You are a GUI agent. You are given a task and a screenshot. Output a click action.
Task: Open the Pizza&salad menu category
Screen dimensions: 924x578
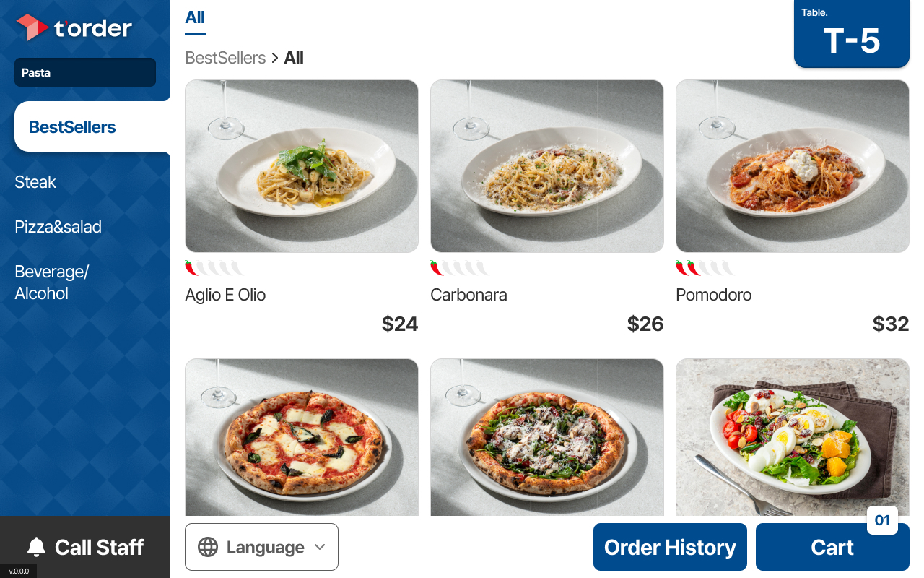point(58,227)
